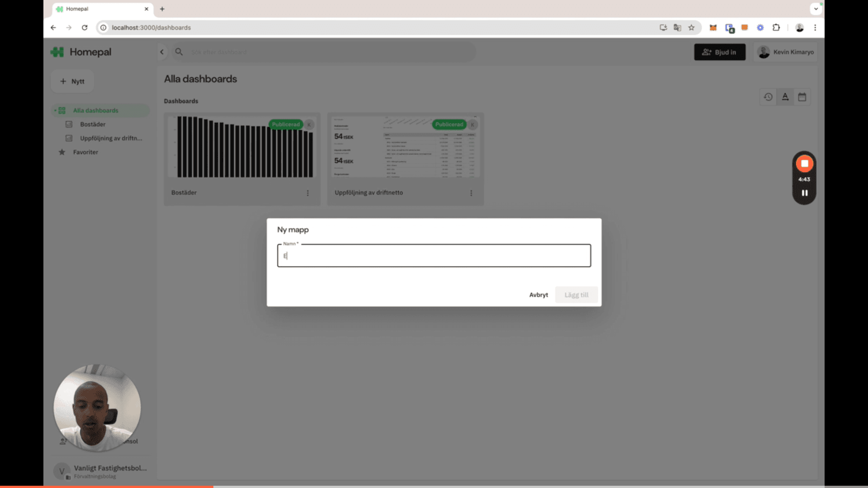This screenshot has height=488, width=868.
Task: Go forward in browser
Action: pos(69,28)
